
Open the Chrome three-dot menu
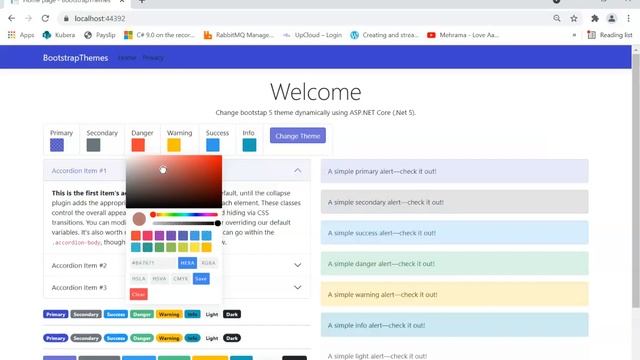[x=629, y=18]
